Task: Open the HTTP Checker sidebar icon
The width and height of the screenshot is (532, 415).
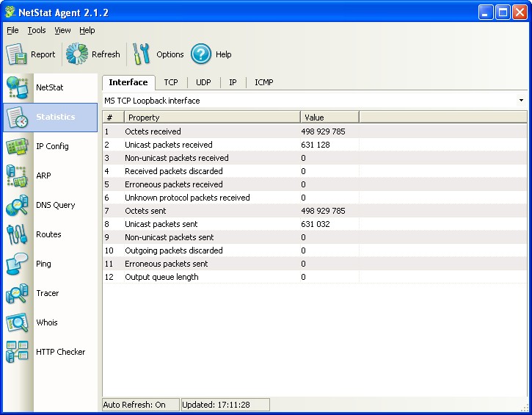Action: click(17, 352)
